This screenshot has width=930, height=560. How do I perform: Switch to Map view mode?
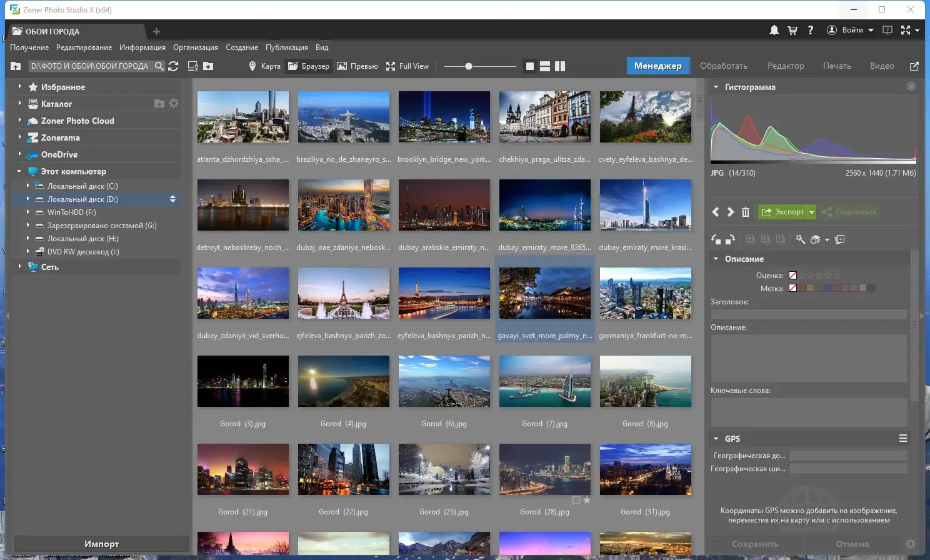pyautogui.click(x=264, y=66)
